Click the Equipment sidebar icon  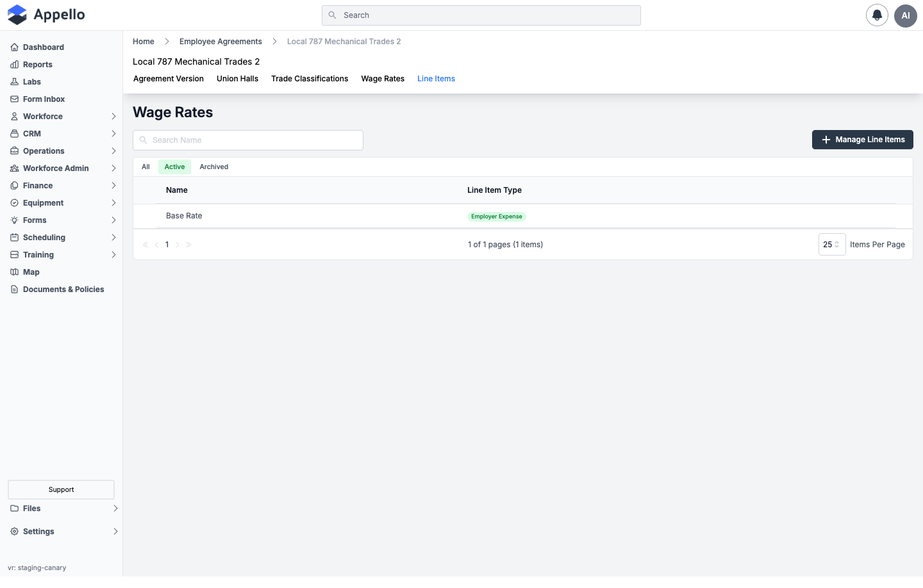[x=14, y=203]
